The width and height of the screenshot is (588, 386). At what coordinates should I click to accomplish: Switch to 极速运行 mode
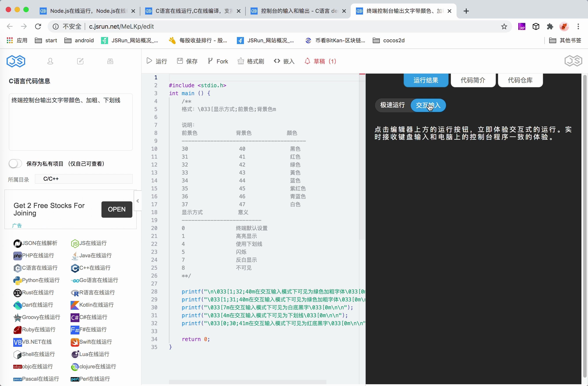(393, 105)
